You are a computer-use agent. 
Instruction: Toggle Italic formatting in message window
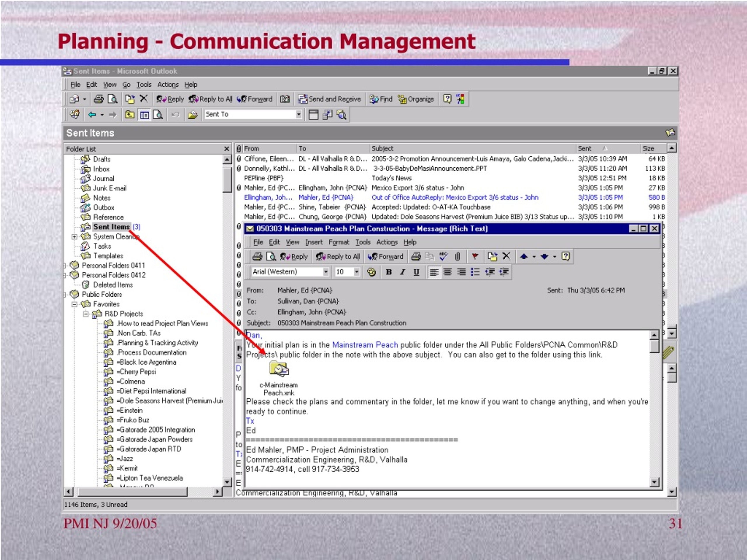(403, 272)
